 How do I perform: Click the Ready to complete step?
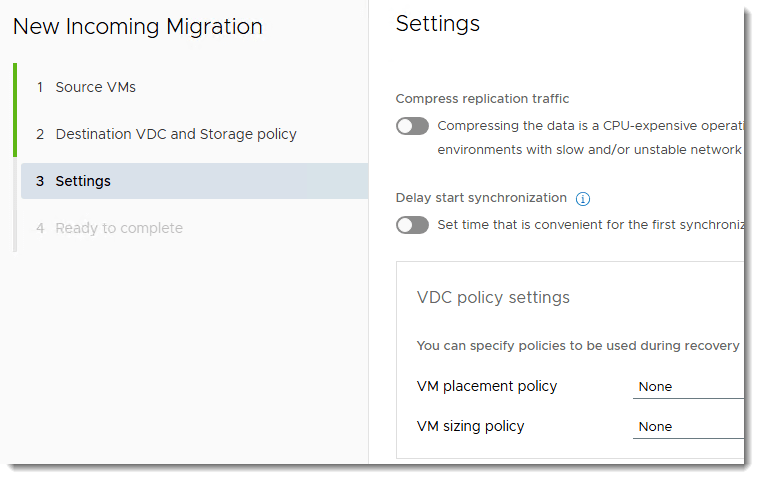[119, 228]
